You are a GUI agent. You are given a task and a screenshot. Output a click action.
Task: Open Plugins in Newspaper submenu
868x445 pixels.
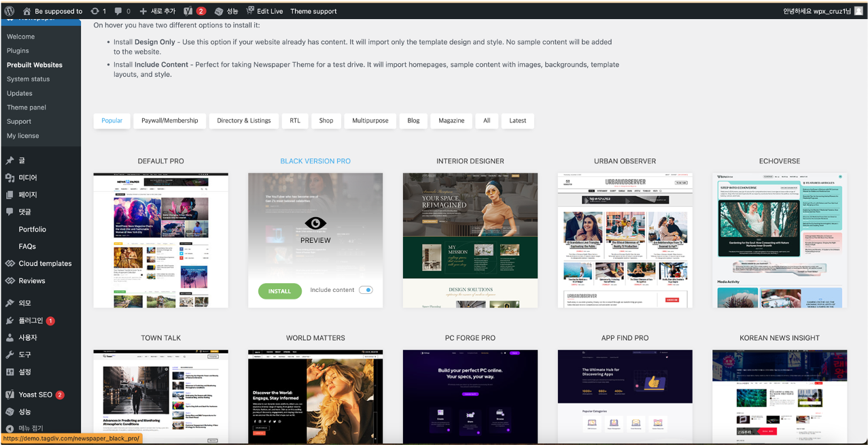[18, 50]
